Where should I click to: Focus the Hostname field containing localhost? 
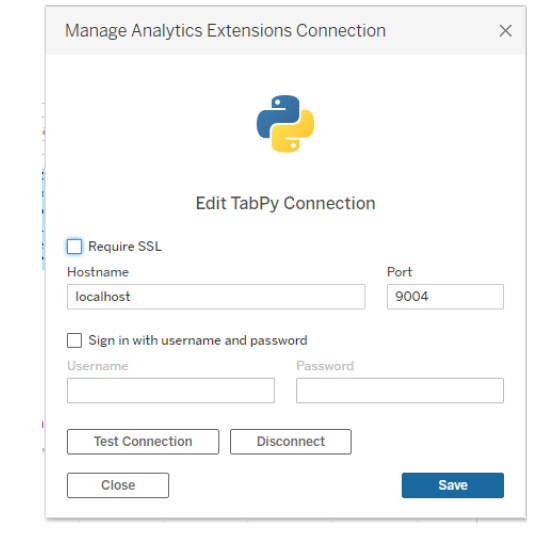[216, 297]
